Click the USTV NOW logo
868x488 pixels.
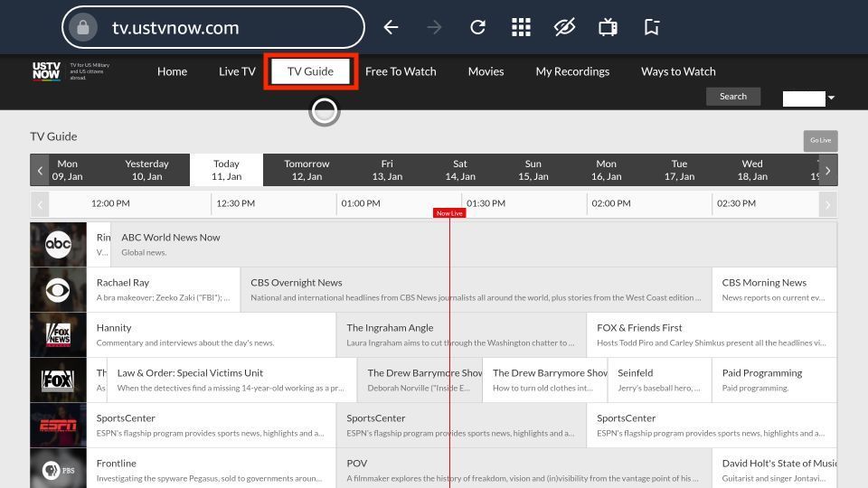(x=46, y=71)
